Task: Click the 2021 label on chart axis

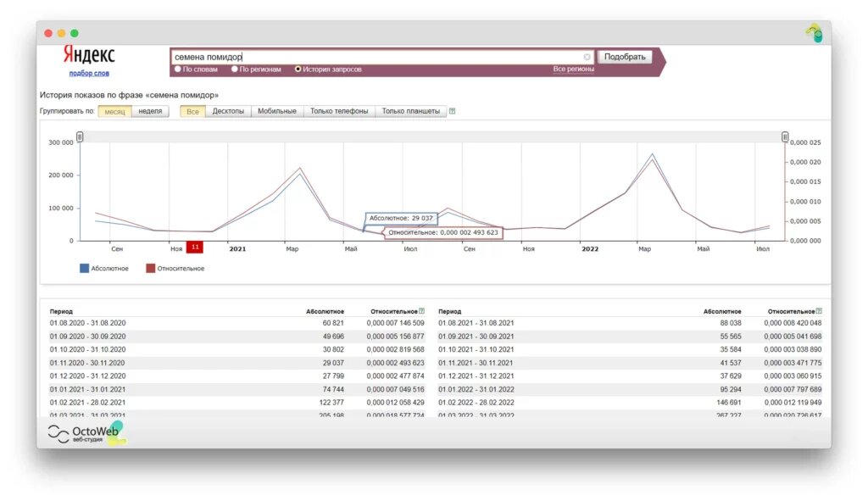Action: click(x=237, y=249)
